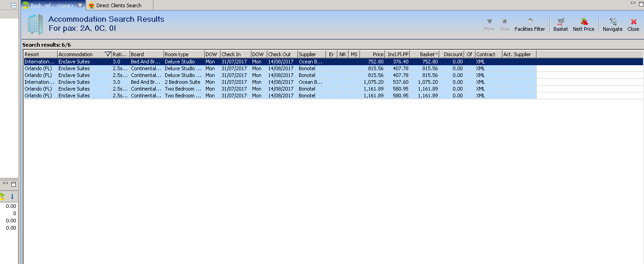The width and height of the screenshot is (644, 264).
Task: Sort by Incl.Fl.PP column header
Action: (x=398, y=54)
